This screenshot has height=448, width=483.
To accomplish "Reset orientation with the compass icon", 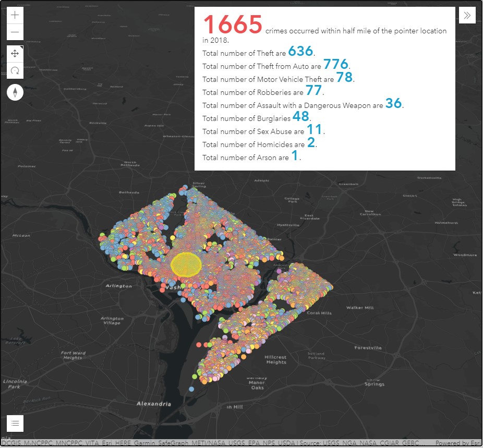I will (x=15, y=92).
